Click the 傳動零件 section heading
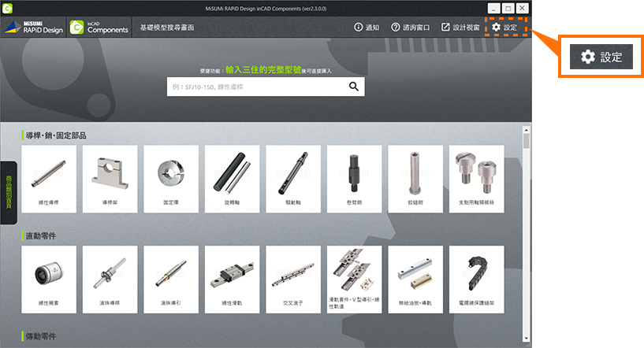 tap(41, 336)
